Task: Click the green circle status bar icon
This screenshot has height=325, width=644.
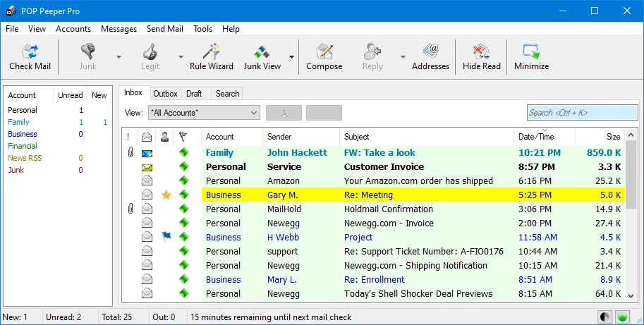Action: click(x=623, y=317)
